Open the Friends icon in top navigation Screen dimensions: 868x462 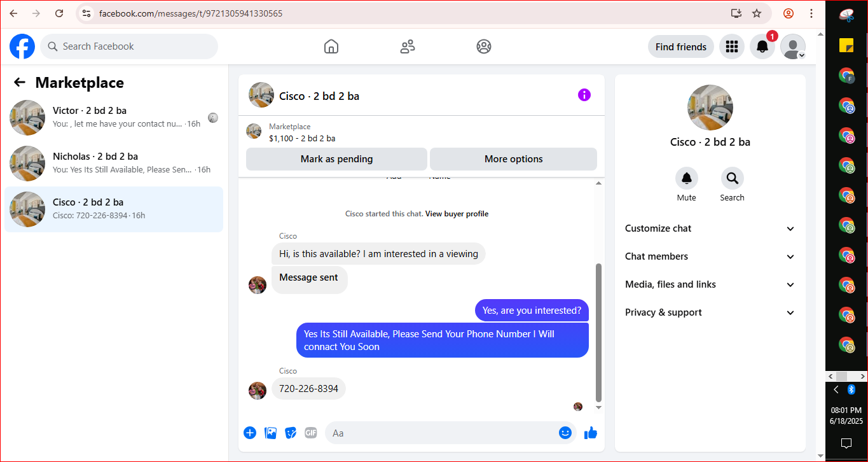pyautogui.click(x=408, y=46)
